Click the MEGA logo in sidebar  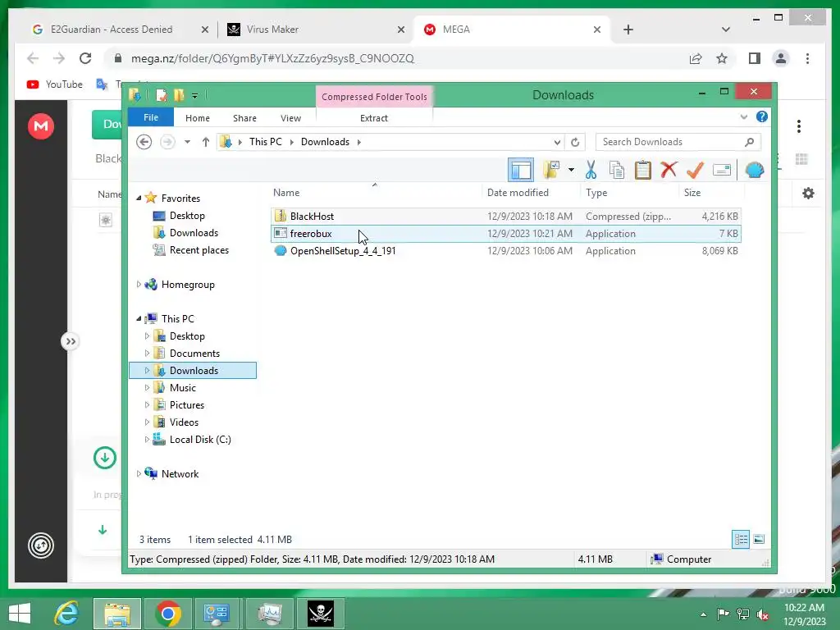tap(41, 126)
